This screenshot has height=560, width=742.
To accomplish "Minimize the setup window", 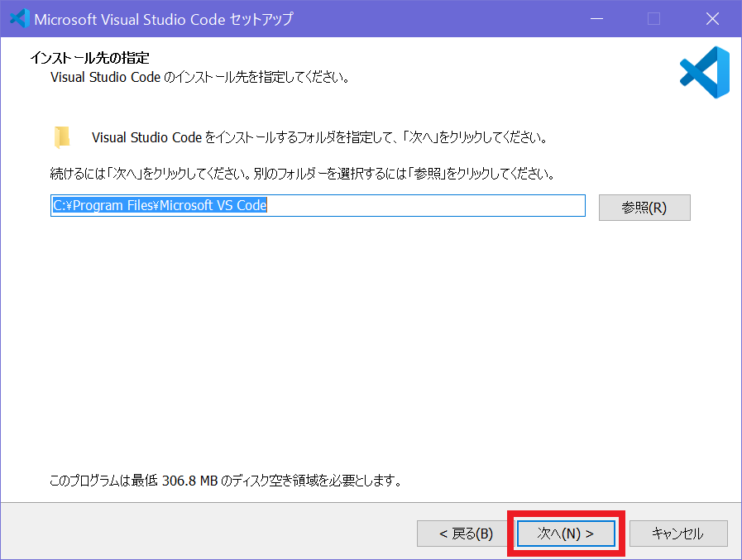I will (x=596, y=18).
